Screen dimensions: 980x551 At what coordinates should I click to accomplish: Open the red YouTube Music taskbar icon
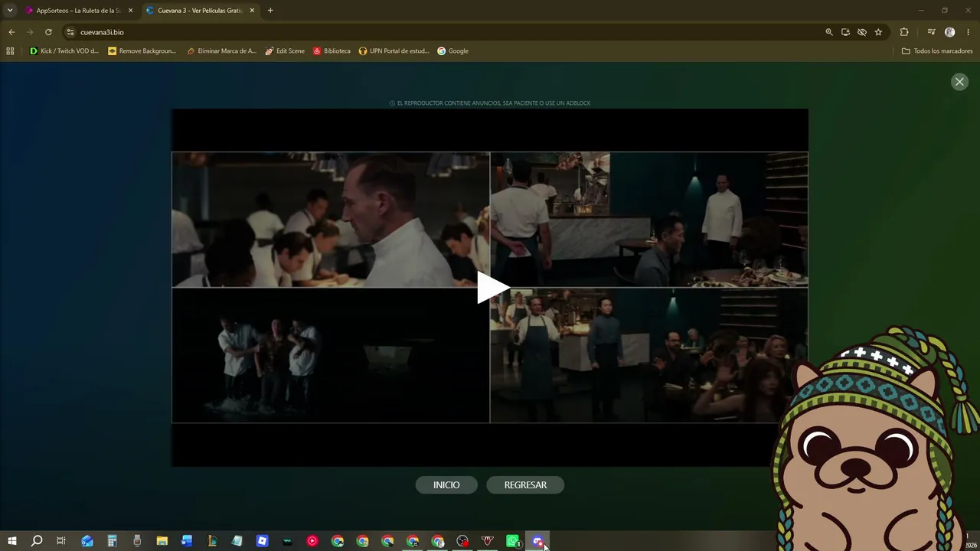tap(312, 541)
